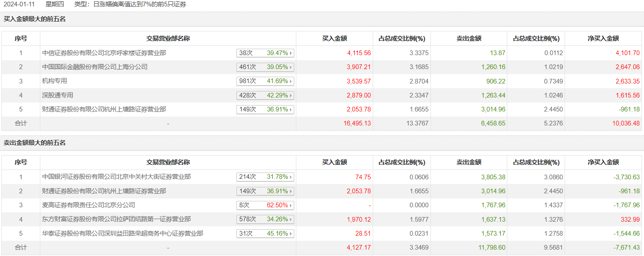
Task: Expand 东方财富拉萨团结路 578次 dropdown
Action: click(265, 219)
